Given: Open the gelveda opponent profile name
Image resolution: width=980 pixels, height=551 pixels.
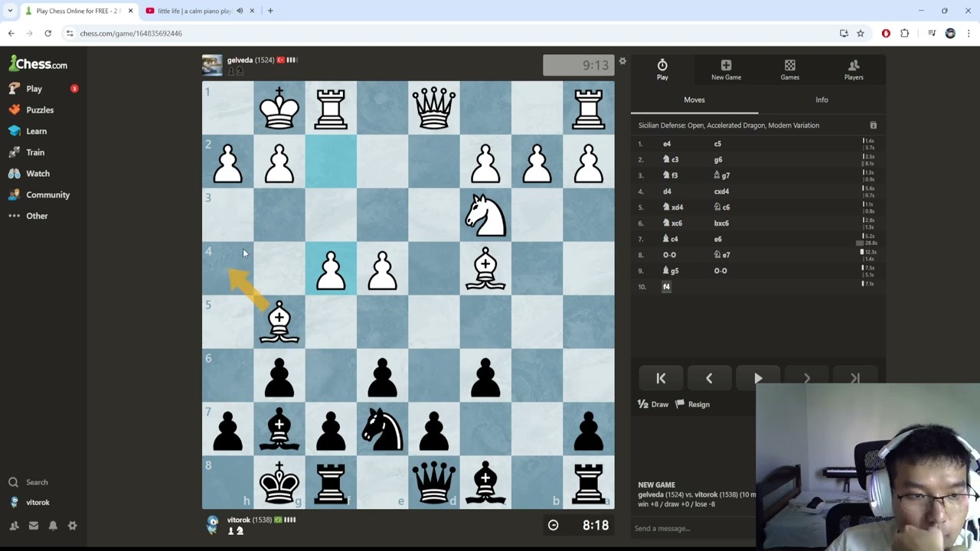Looking at the screenshot, I should (x=240, y=60).
